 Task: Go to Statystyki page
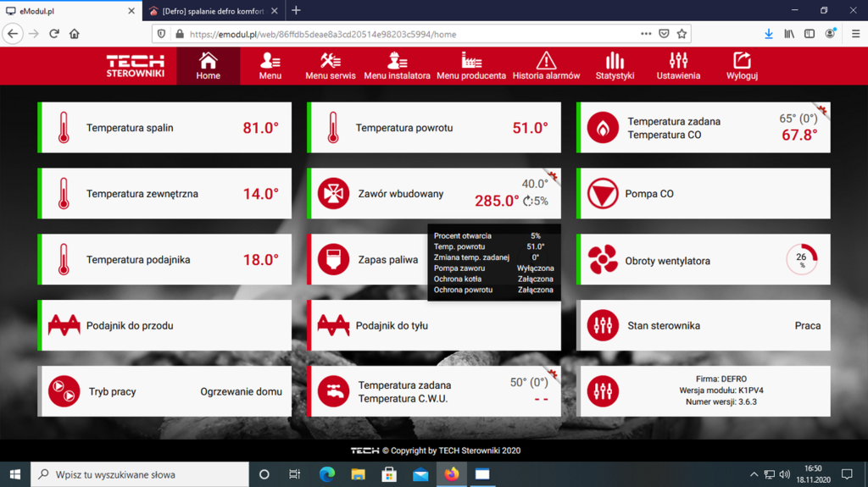(615, 66)
